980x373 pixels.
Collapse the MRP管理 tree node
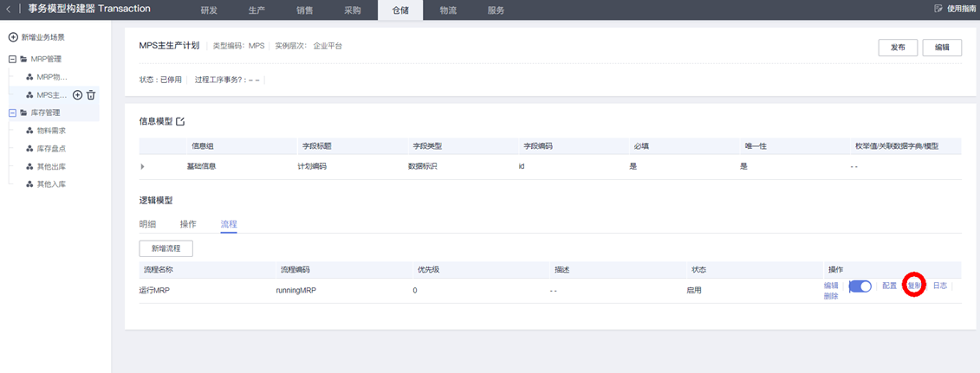pyautogui.click(x=11, y=59)
